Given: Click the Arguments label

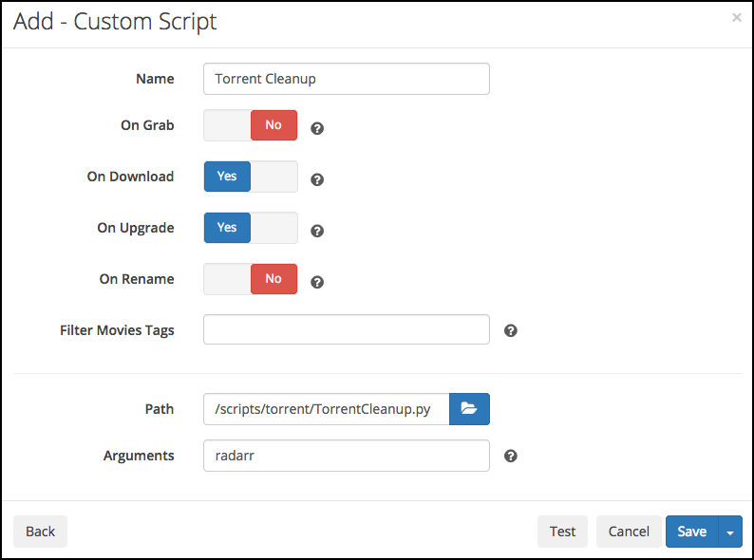Looking at the screenshot, I should (139, 457).
